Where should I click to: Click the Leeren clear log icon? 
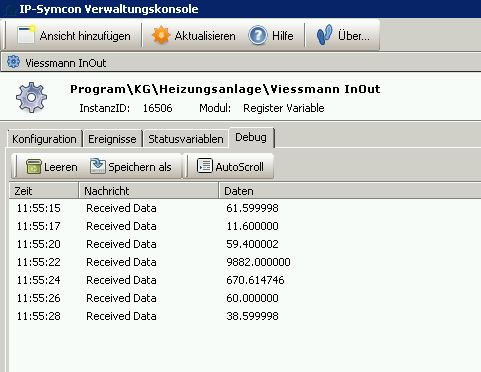click(x=34, y=166)
